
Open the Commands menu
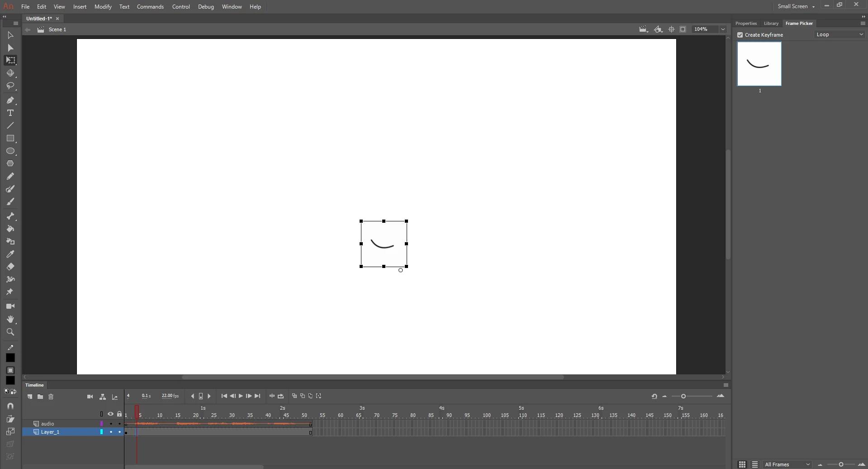[150, 7]
